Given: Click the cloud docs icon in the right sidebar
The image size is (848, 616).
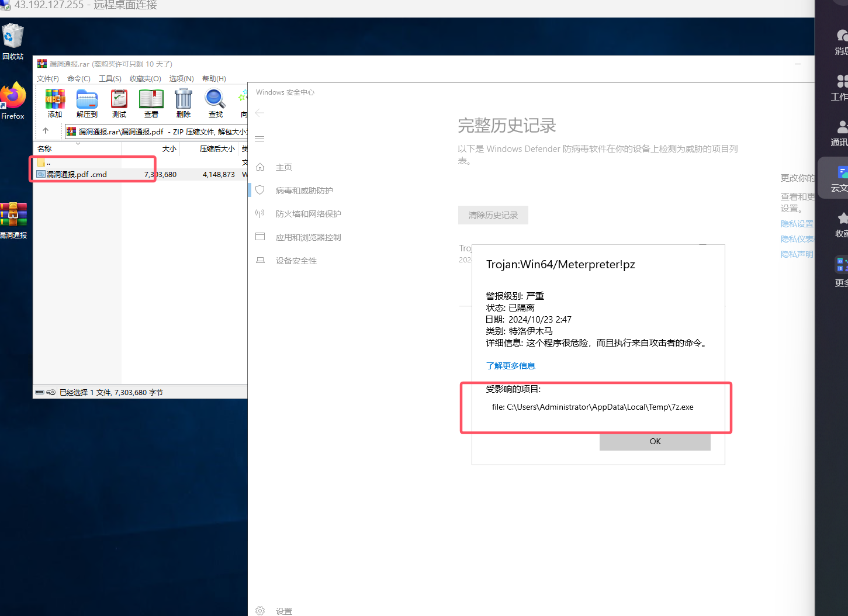Looking at the screenshot, I should (843, 172).
